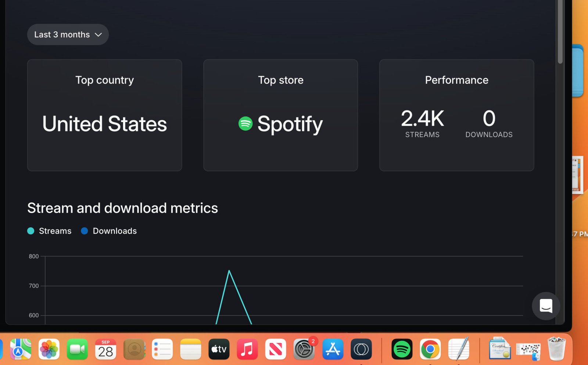588x365 pixels.
Task: Launch the App Store from the dock
Action: (x=333, y=349)
